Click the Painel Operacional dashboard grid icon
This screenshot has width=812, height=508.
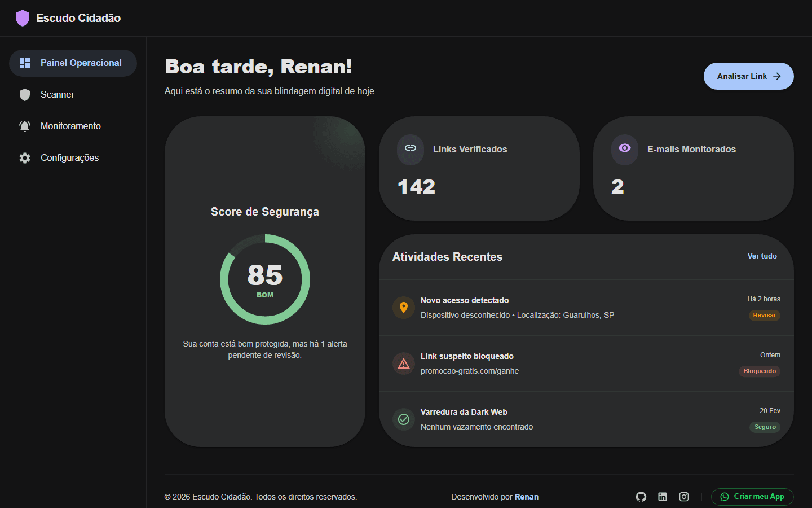tap(25, 63)
